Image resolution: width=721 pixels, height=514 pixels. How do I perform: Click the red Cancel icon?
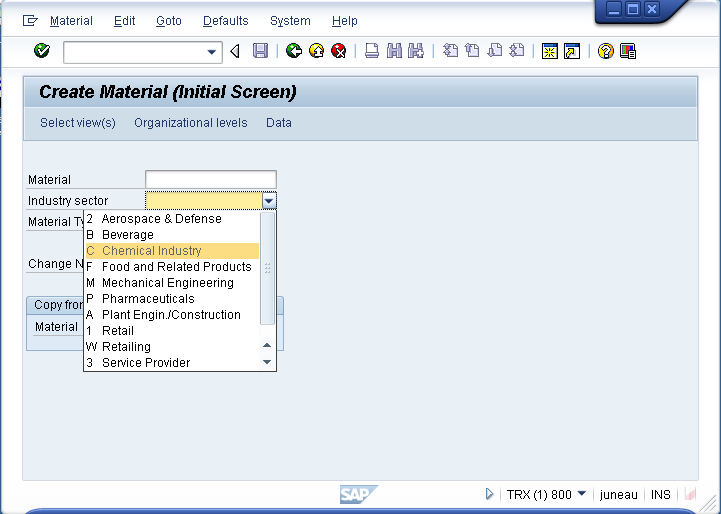339,51
